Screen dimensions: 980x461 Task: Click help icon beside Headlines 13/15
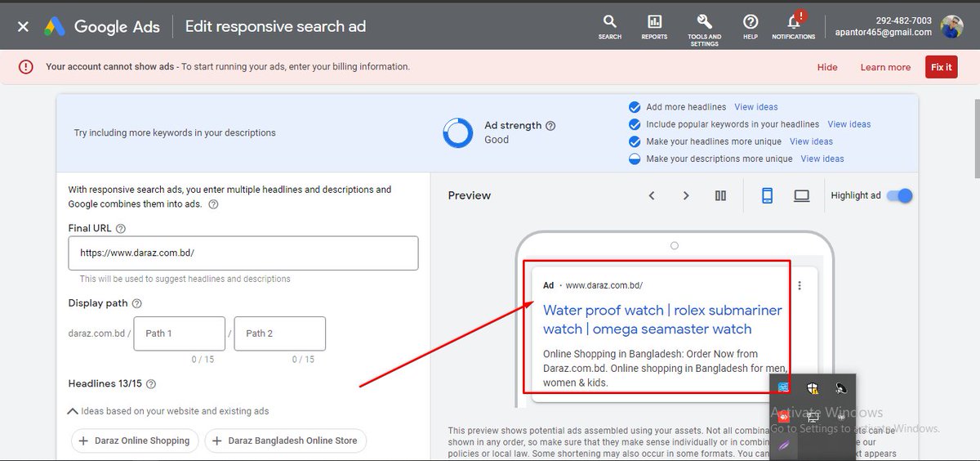pos(150,384)
